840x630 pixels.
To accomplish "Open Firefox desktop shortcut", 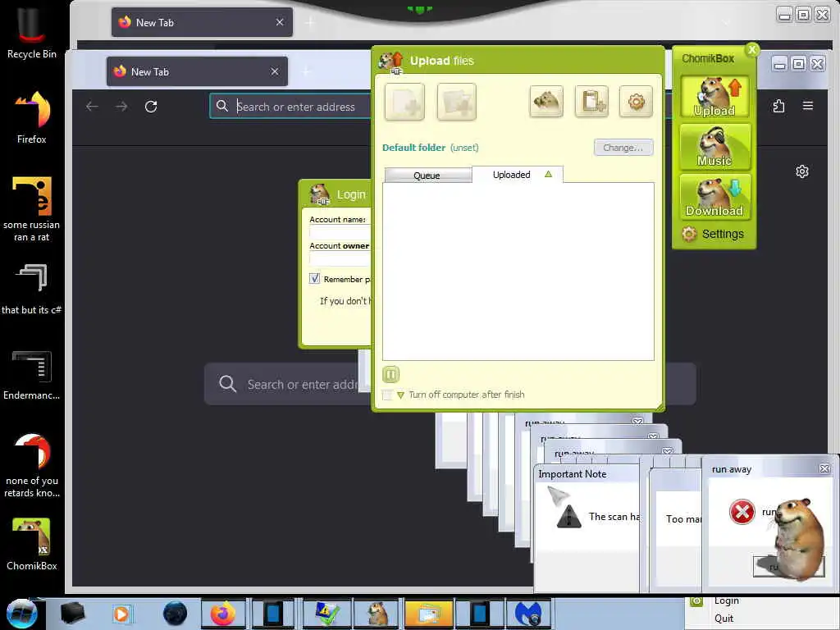I will pos(31,117).
